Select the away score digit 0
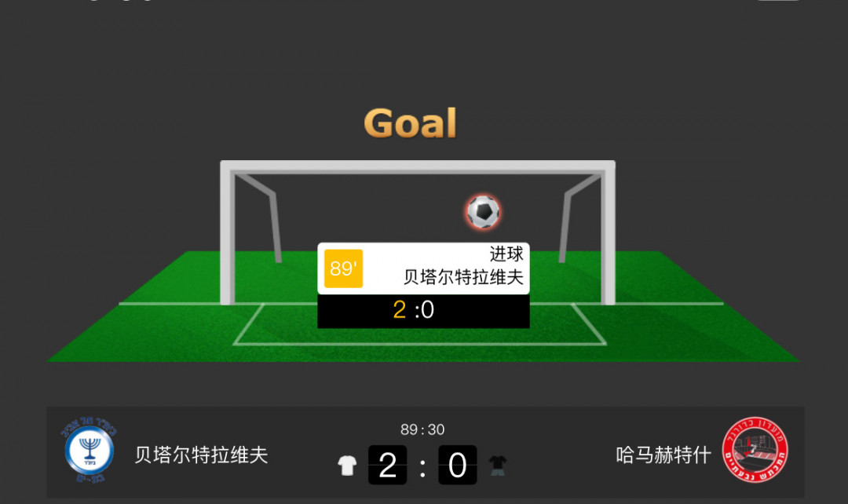This screenshot has height=504, width=848. click(x=458, y=465)
